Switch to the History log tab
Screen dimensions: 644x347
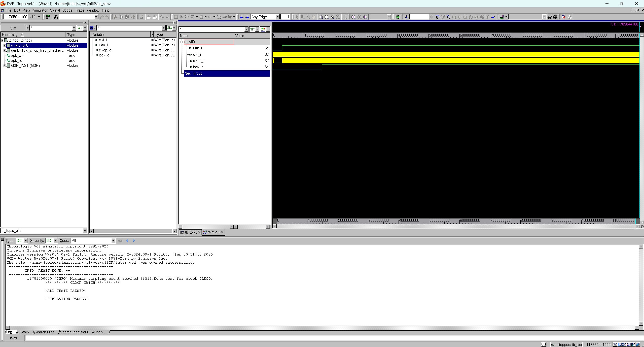pos(23,332)
